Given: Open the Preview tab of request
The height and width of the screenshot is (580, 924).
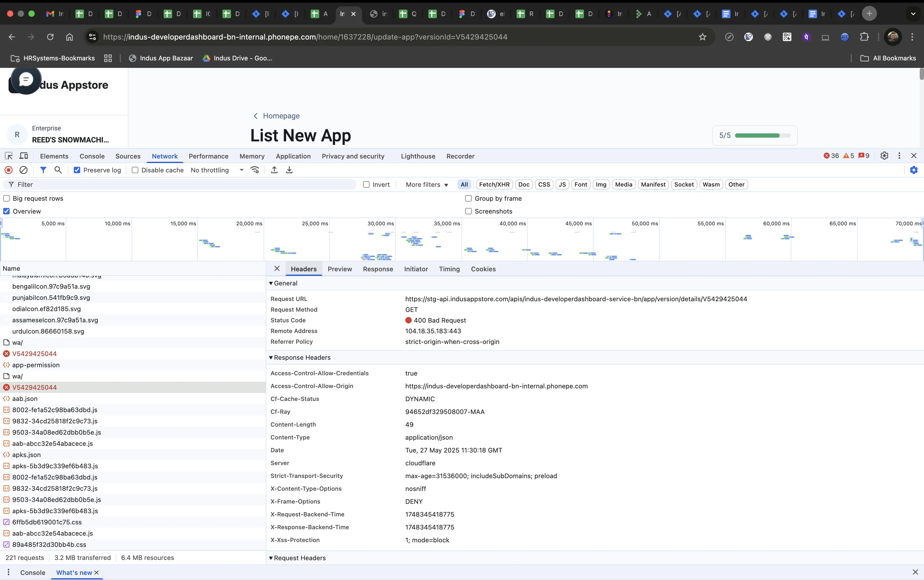Looking at the screenshot, I should coord(340,269).
